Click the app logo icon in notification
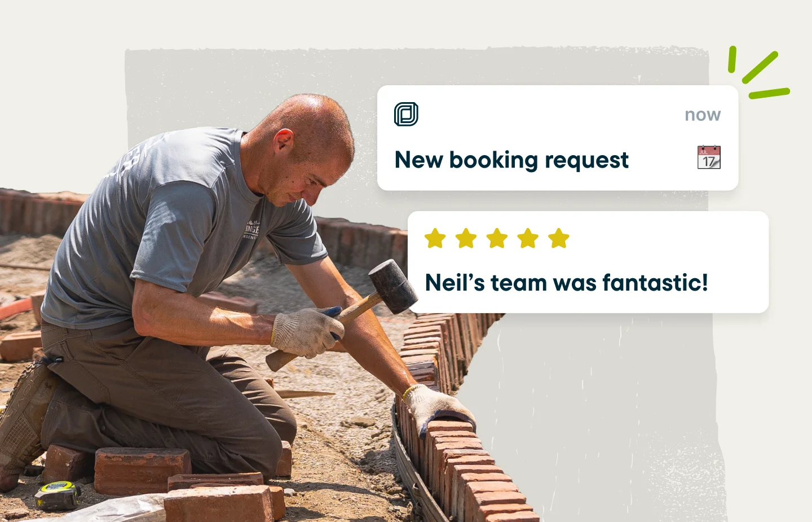The height and width of the screenshot is (522, 812). tap(406, 114)
